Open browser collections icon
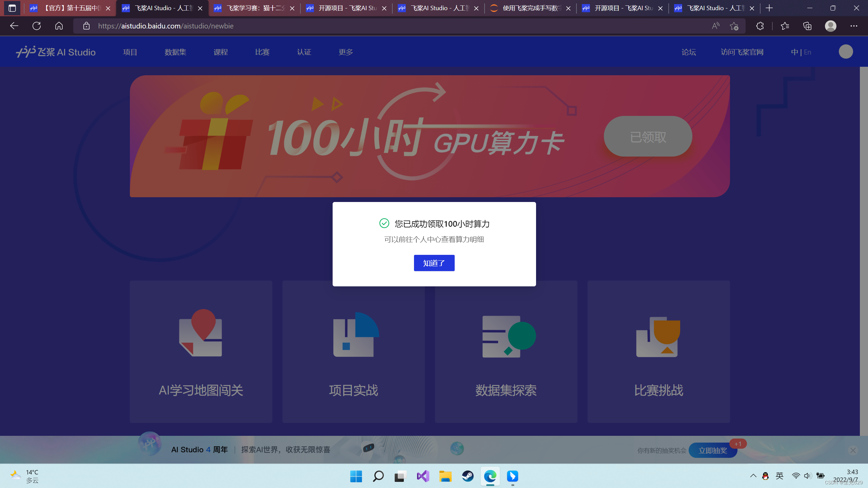This screenshot has width=868, height=488. click(x=807, y=26)
